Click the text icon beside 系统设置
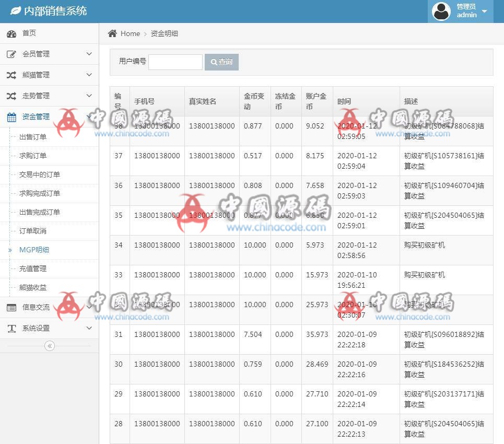 tap(11, 329)
